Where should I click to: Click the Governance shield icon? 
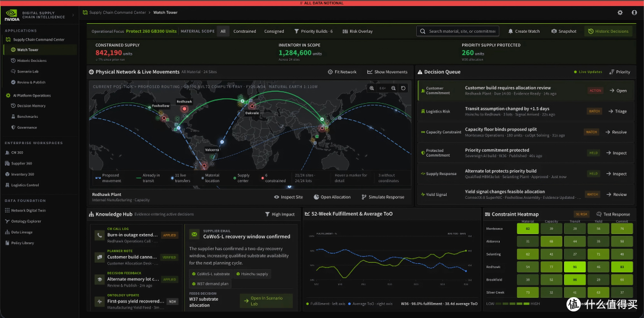[x=13, y=127]
